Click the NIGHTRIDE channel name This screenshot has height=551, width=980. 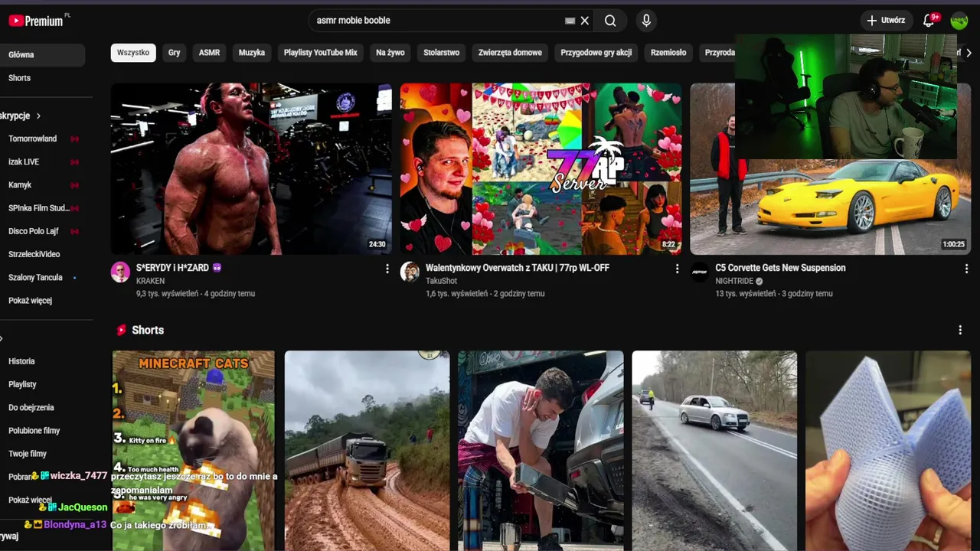tap(734, 281)
